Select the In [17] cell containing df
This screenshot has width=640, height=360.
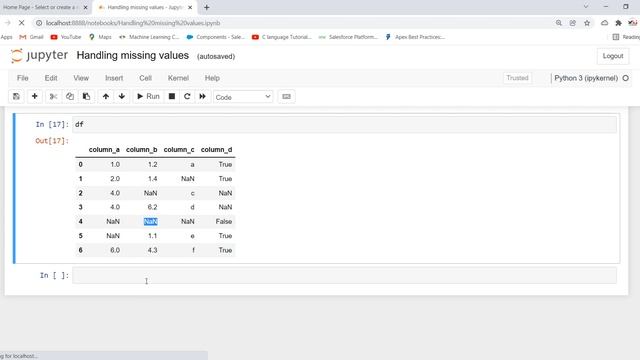[344, 124]
